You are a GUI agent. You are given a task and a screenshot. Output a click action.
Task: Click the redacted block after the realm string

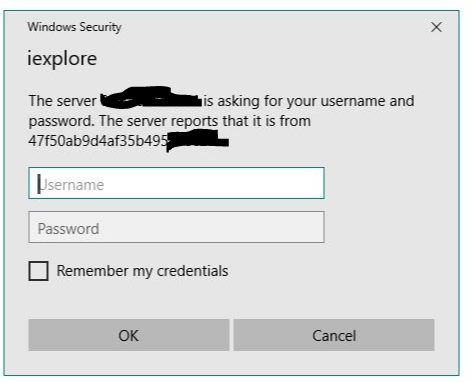(198, 140)
